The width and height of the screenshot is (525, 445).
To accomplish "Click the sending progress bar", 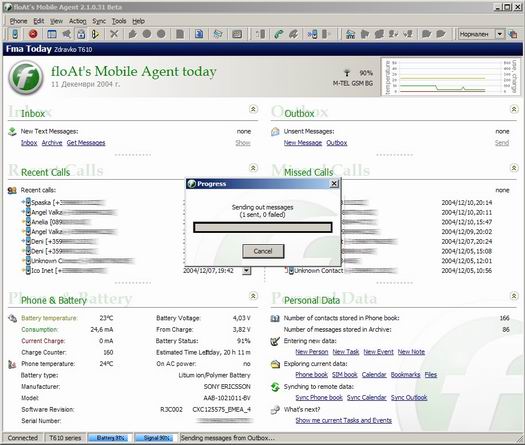I will [x=263, y=228].
